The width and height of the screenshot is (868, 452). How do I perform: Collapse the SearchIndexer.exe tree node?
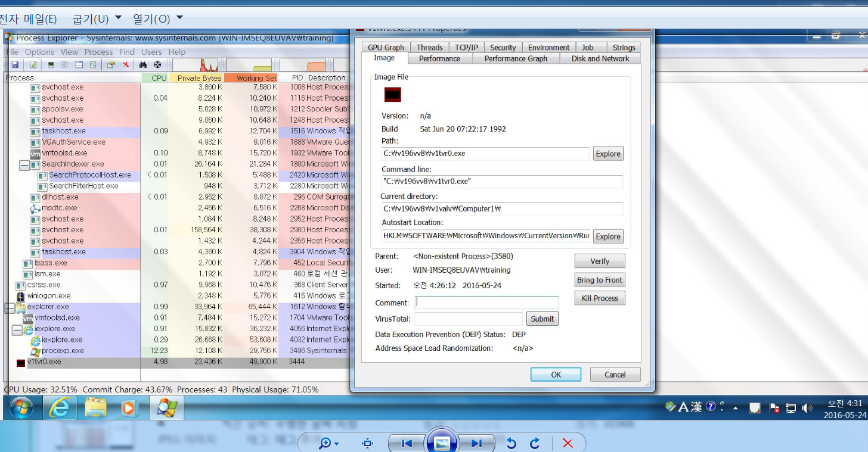tap(24, 164)
